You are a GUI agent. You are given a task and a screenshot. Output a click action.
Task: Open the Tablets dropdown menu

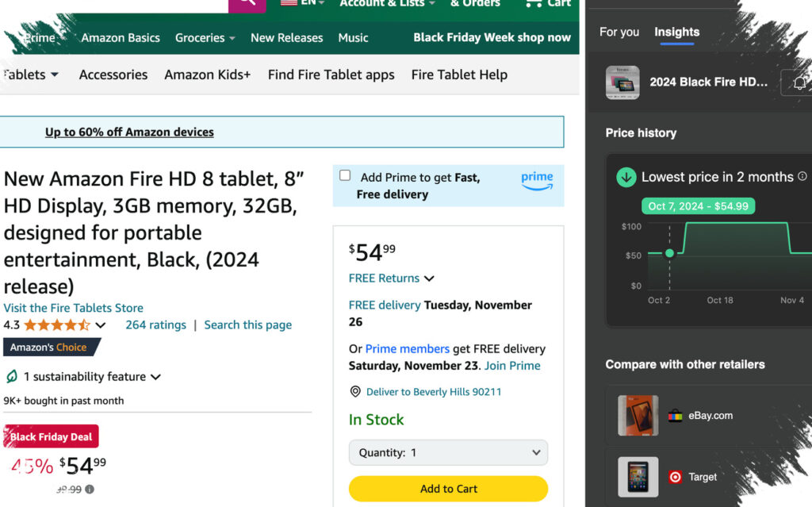30,75
